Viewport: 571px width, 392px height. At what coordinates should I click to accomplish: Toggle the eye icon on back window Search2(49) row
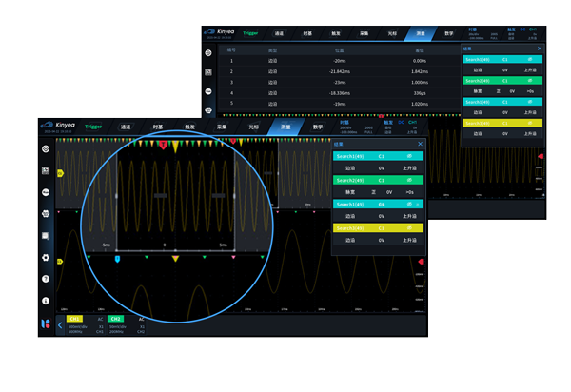tap(530, 81)
